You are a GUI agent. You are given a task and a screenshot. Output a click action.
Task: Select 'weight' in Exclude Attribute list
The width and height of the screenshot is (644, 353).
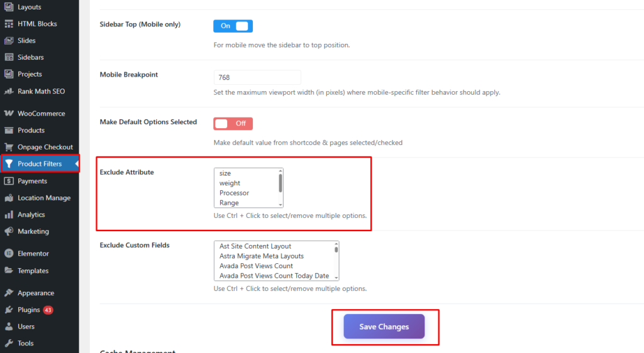click(230, 183)
